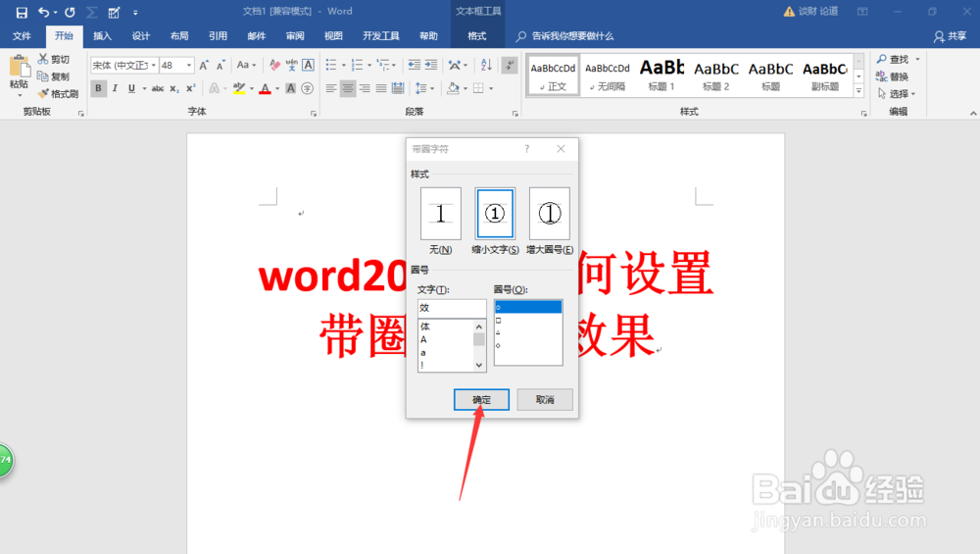Decrease paragraph indent
The width and height of the screenshot is (980, 554).
tap(414, 65)
